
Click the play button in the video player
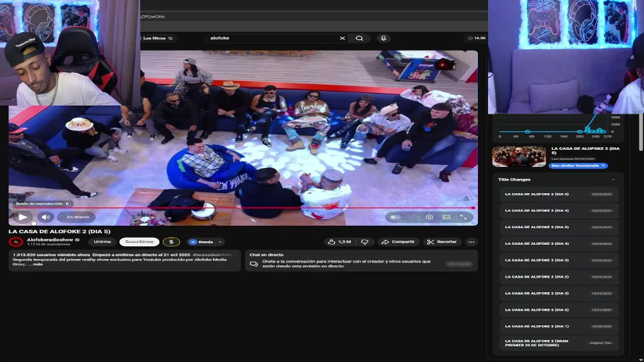click(23, 217)
